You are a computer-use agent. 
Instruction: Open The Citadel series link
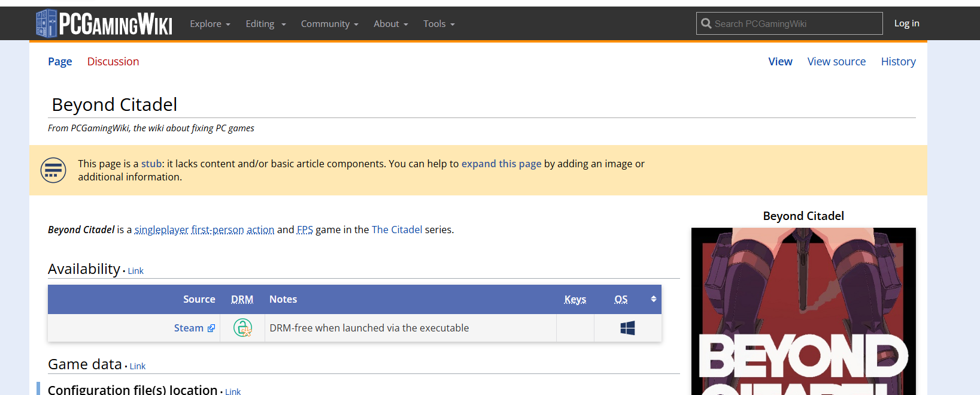[397, 230]
